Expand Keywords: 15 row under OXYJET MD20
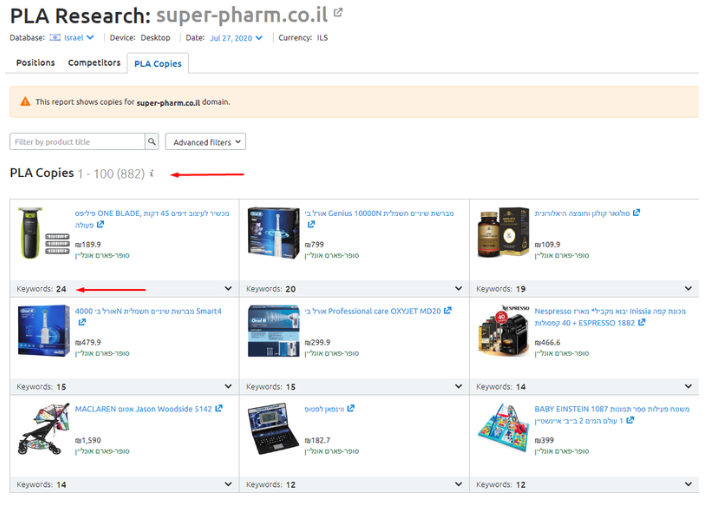This screenshot has height=511, width=714. [x=459, y=386]
